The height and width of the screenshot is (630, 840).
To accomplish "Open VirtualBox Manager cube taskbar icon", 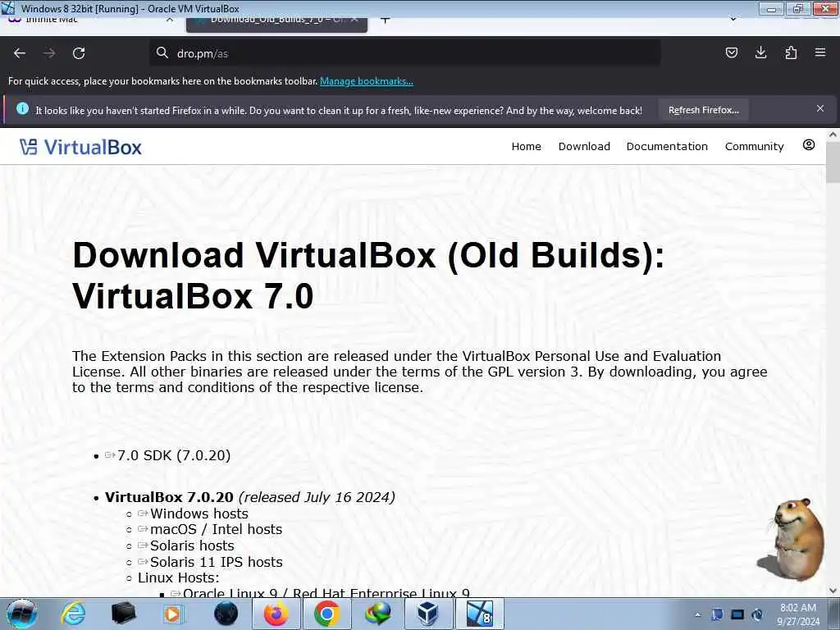I will (x=428, y=614).
